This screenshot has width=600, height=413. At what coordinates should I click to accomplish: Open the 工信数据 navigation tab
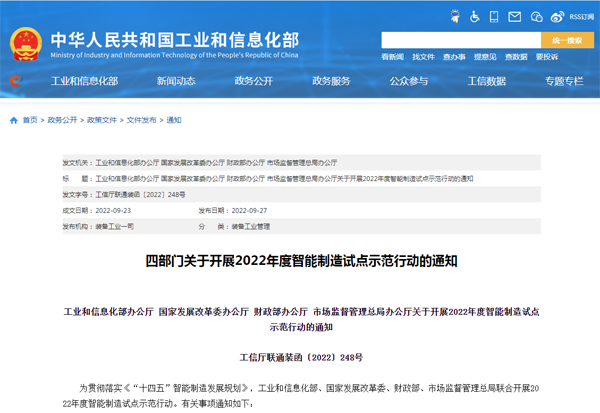click(486, 81)
